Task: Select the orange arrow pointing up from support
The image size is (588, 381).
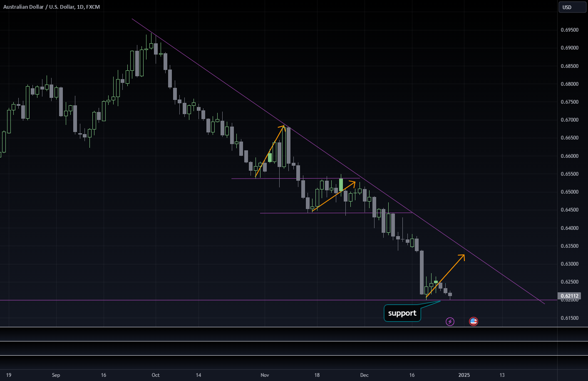Action: point(445,276)
